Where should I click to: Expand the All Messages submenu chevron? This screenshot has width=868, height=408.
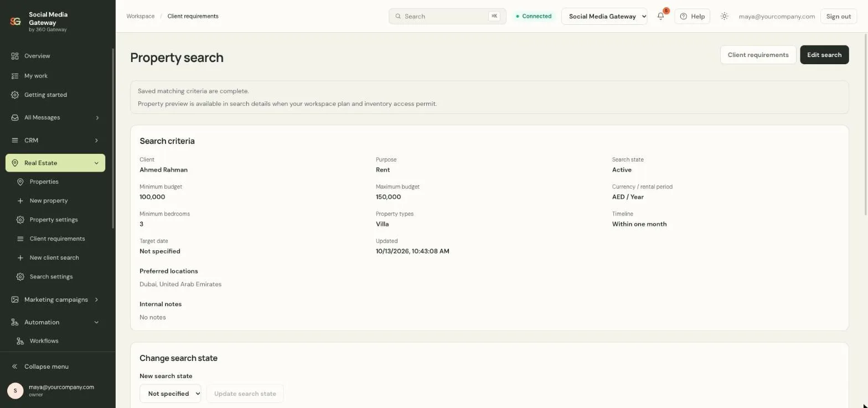(97, 117)
